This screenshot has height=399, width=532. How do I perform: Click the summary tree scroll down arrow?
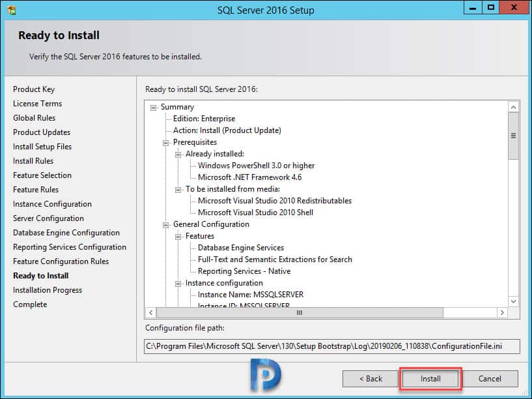[x=513, y=301]
